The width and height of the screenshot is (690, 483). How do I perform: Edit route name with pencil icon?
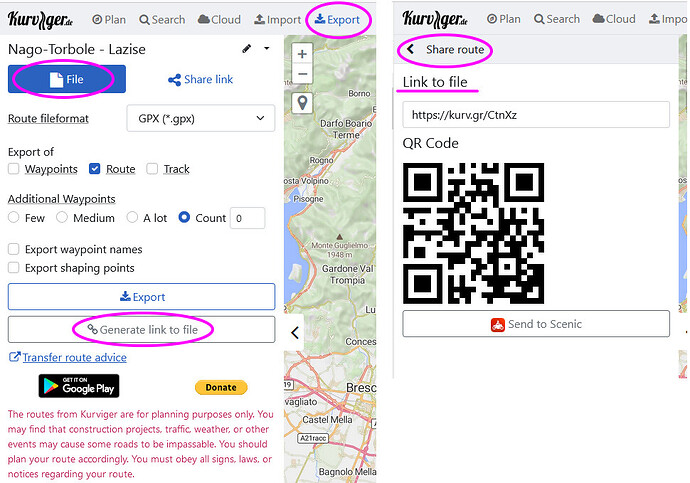click(x=247, y=48)
